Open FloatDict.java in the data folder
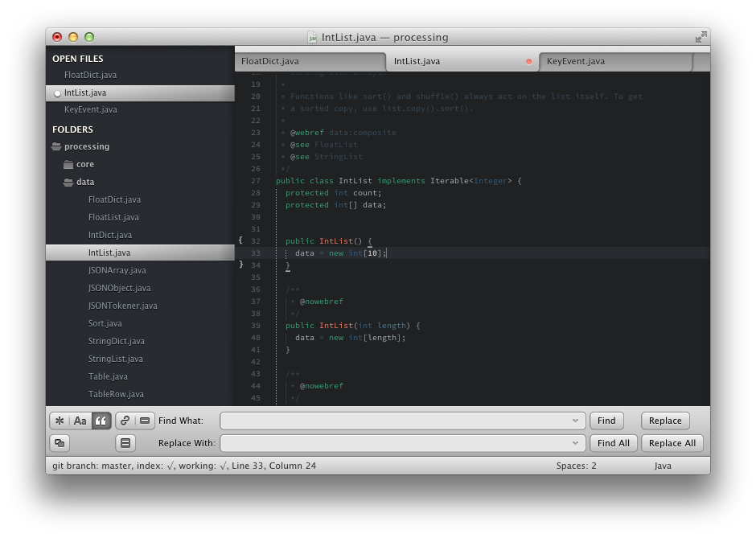The width and height of the screenshot is (756, 538). (x=115, y=199)
